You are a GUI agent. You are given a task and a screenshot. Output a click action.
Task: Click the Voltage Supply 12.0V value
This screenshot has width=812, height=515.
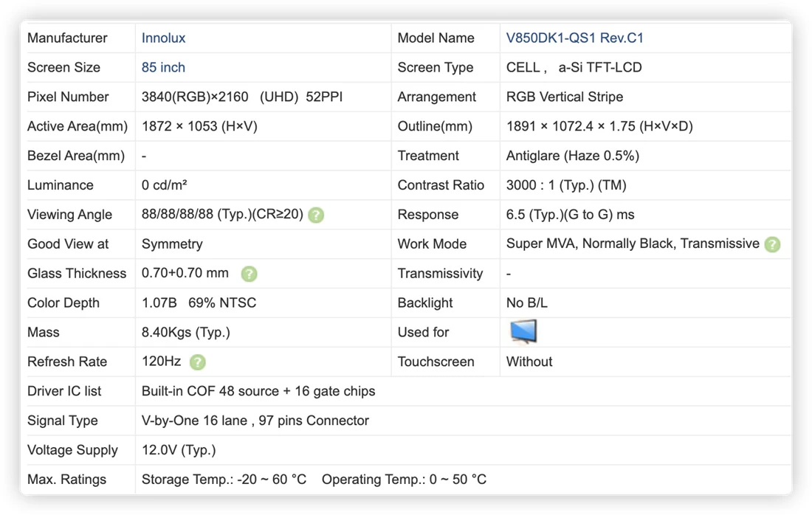click(x=179, y=450)
